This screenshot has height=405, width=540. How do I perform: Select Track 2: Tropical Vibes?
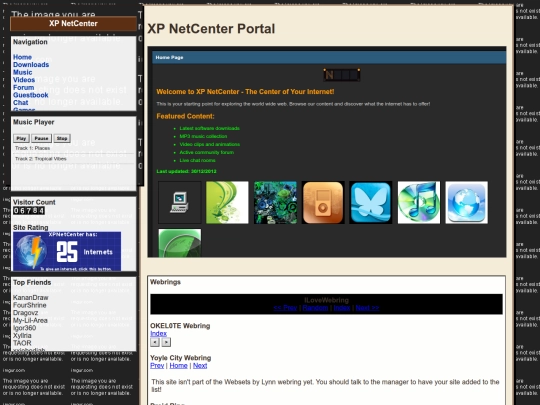coord(73,159)
